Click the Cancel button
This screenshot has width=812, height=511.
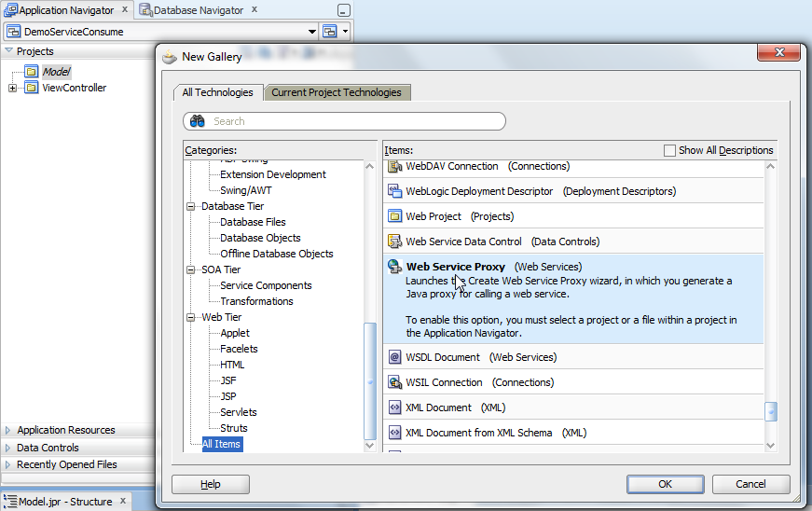(x=750, y=484)
